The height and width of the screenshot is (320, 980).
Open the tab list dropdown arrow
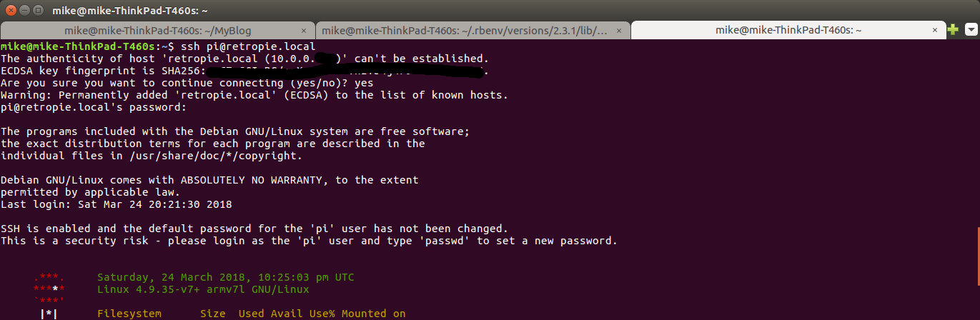click(971, 30)
